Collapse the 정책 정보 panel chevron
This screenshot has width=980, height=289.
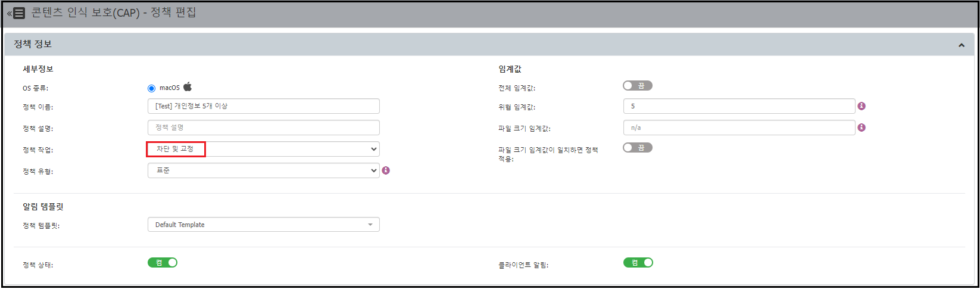pyautogui.click(x=961, y=45)
